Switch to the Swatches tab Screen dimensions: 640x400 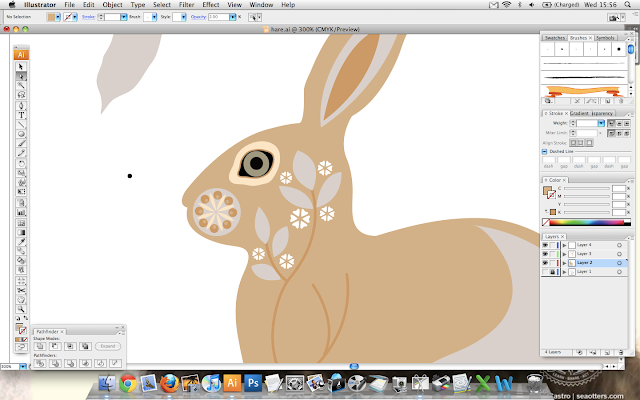555,37
